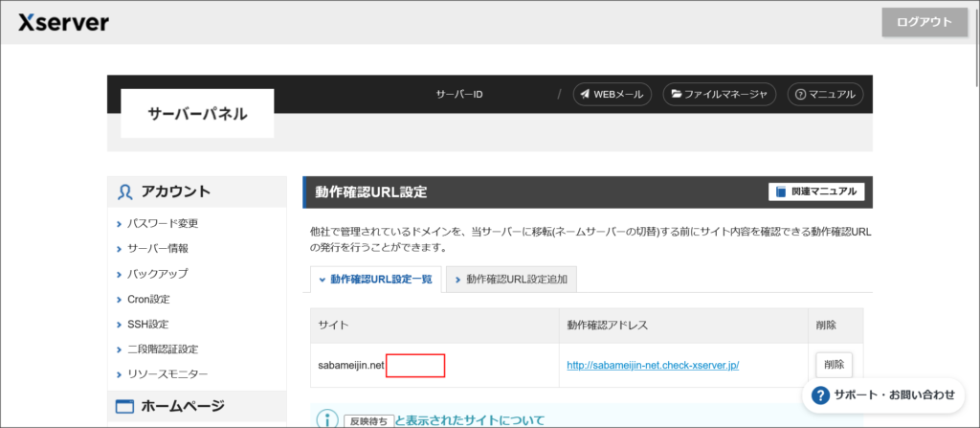Click the ホームページ section window icon
980x428 pixels.
[x=124, y=406]
